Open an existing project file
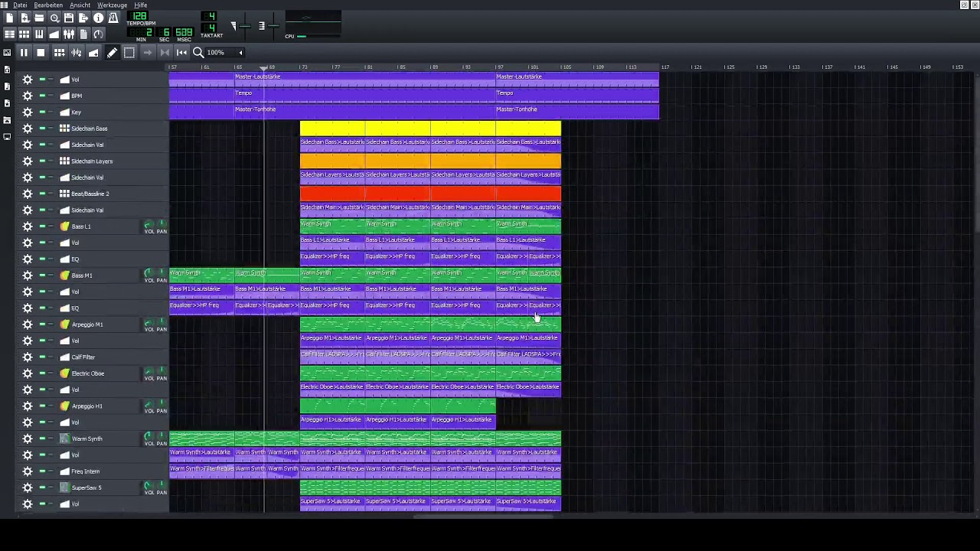 [x=39, y=18]
